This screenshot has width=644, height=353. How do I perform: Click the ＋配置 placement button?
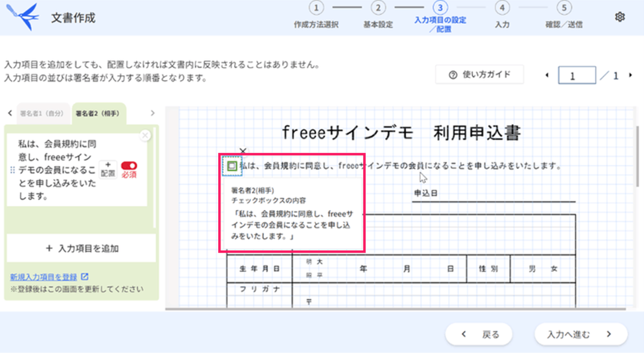point(108,169)
